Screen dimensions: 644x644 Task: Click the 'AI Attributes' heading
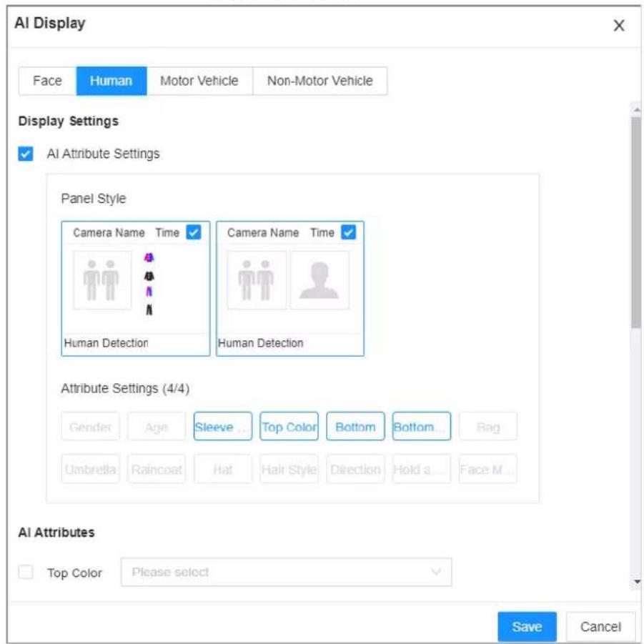56,532
